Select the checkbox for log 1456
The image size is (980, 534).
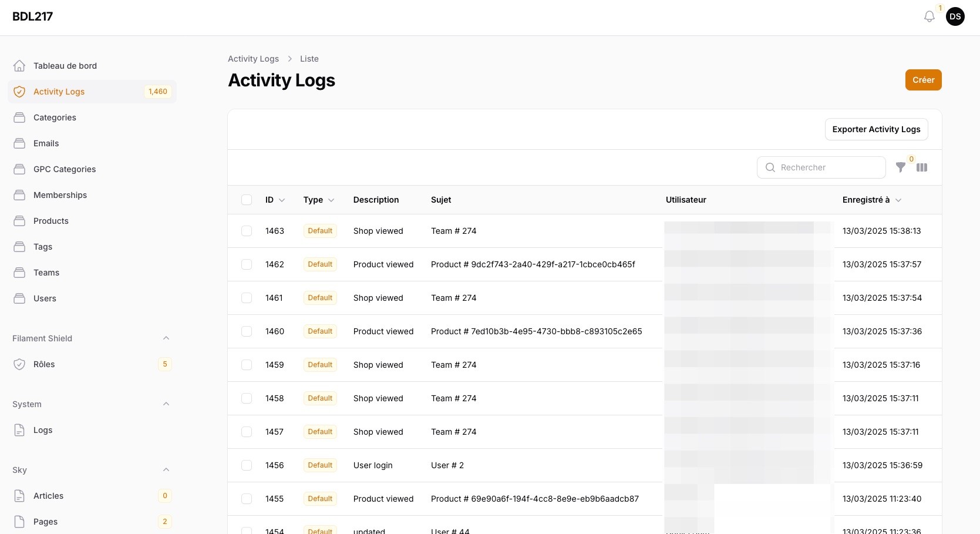click(247, 465)
